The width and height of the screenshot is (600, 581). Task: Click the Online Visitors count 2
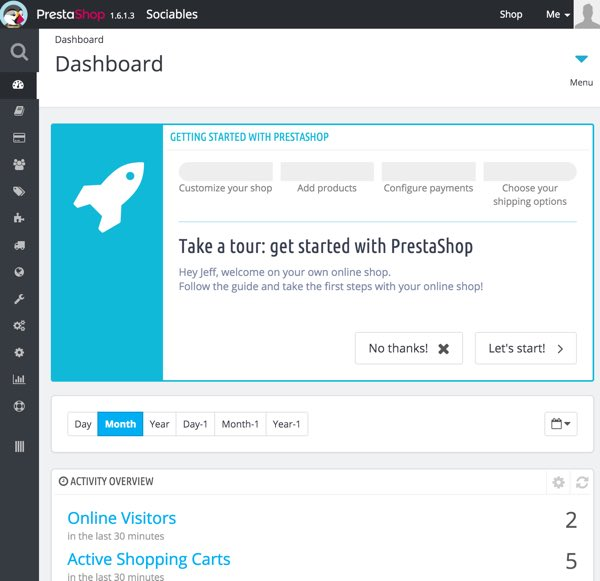571,521
